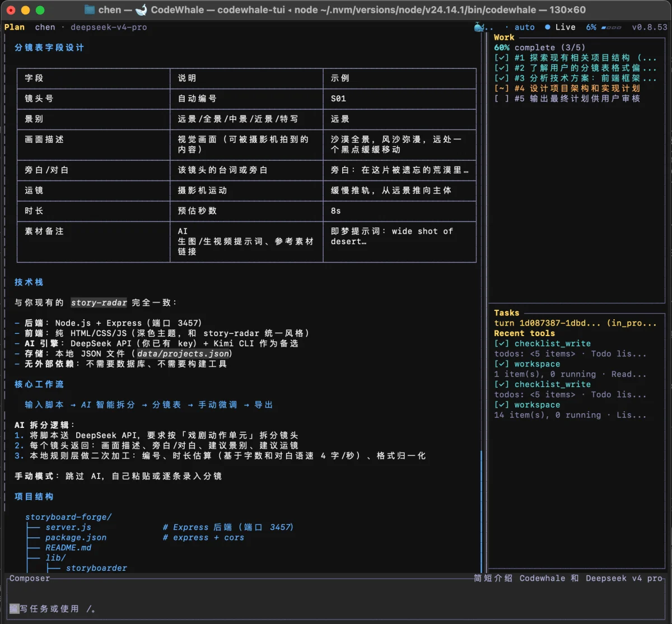Click the '1 item(s), 0 running' workspace result
The height and width of the screenshot is (624, 672).
(570, 374)
